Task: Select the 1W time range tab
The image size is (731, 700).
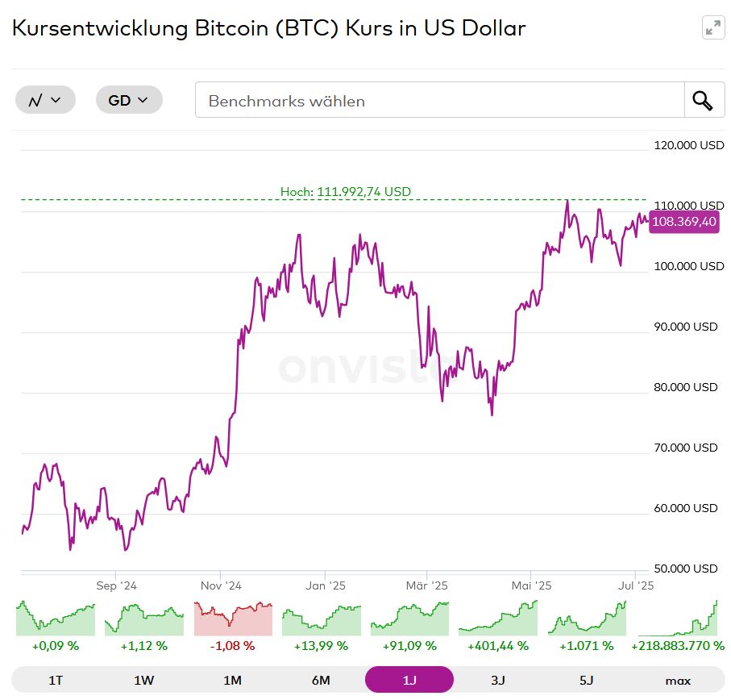Action: coord(144,680)
